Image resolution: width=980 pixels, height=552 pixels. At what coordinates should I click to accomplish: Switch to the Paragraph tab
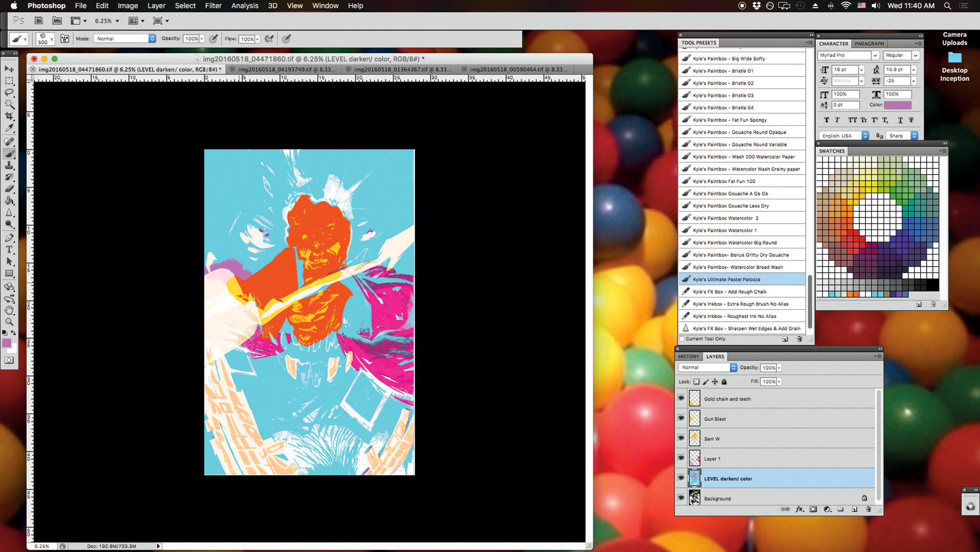coord(869,43)
